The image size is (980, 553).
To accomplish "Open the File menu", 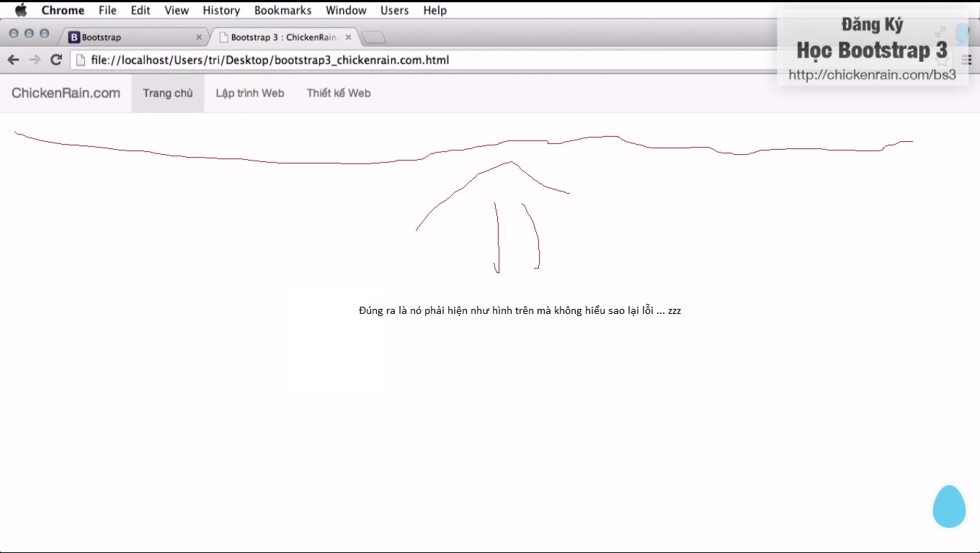I will point(107,10).
